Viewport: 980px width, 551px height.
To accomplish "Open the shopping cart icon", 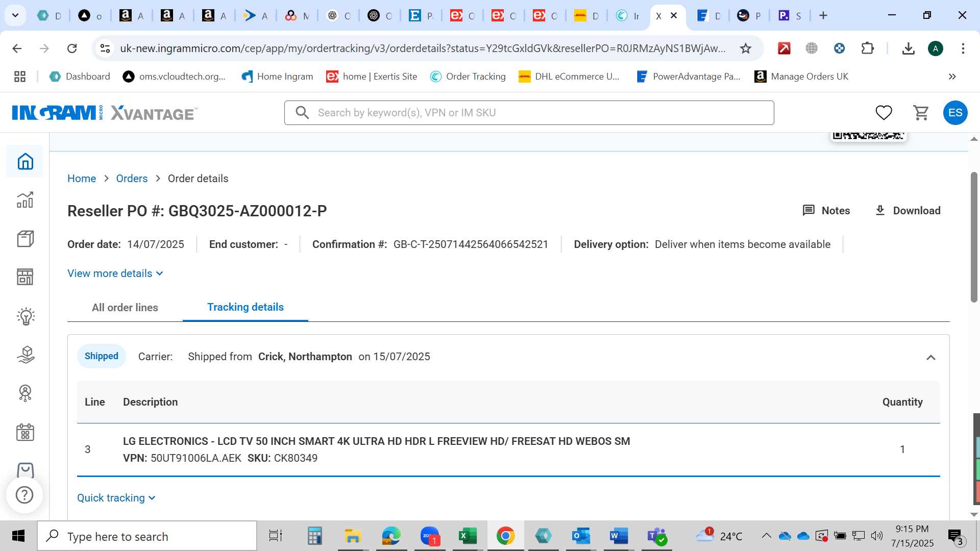I will pyautogui.click(x=921, y=113).
